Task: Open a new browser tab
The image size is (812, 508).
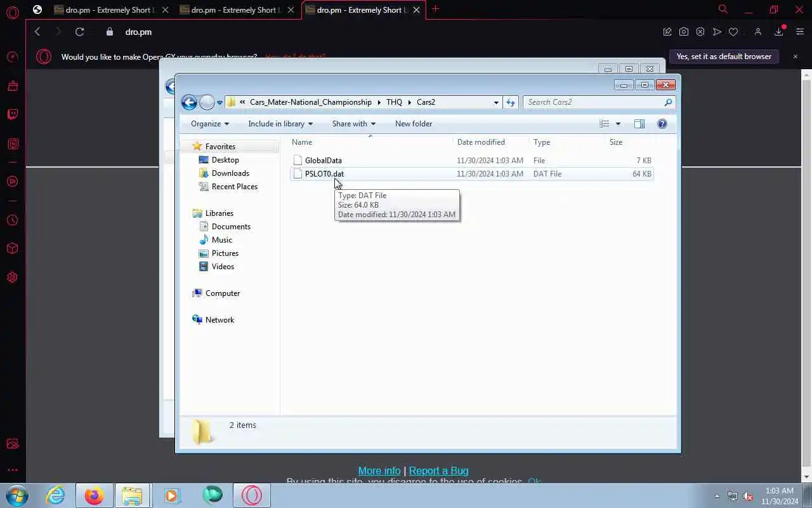Action: click(x=435, y=9)
